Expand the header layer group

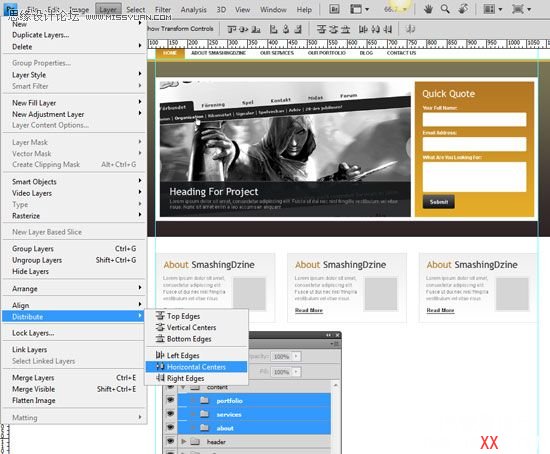point(183,442)
